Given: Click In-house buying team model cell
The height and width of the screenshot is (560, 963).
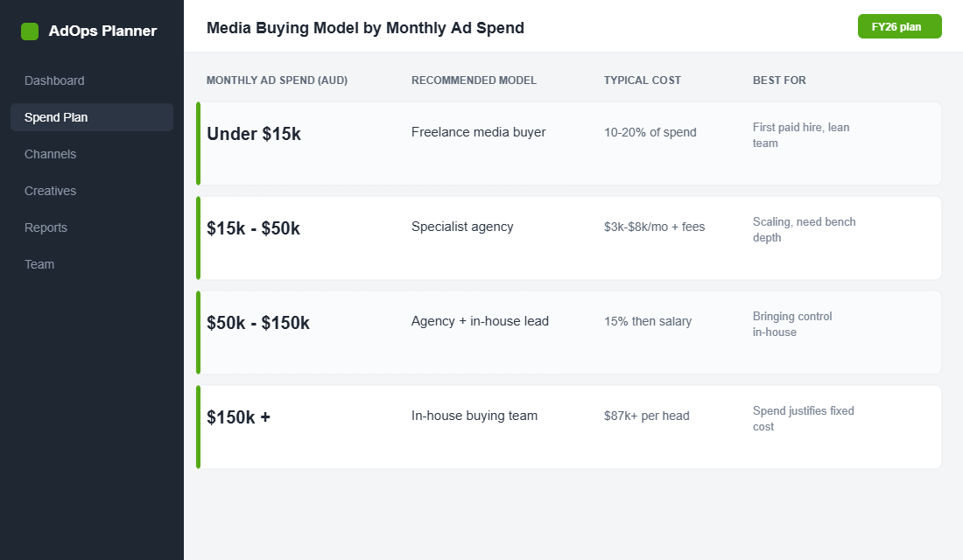Looking at the screenshot, I should tap(474, 416).
